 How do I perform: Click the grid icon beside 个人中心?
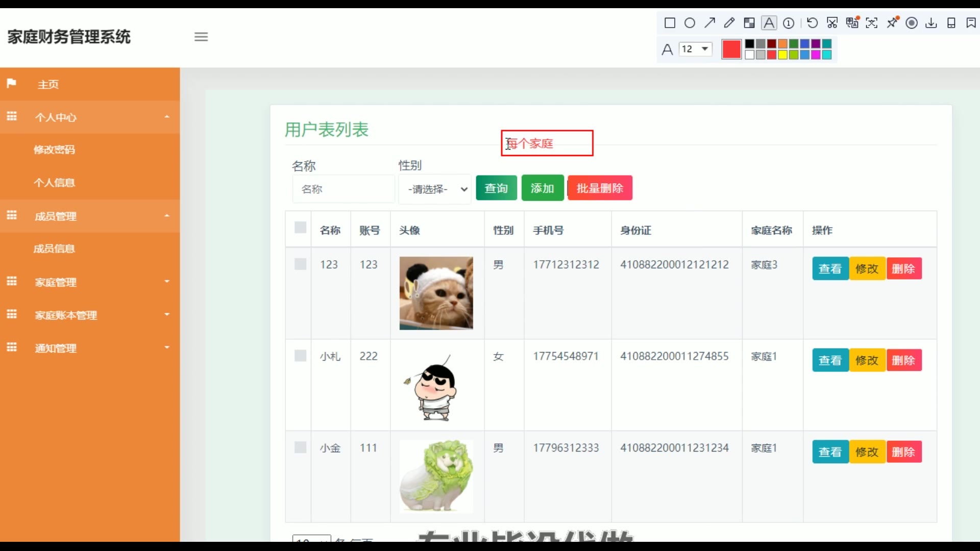tap(12, 116)
